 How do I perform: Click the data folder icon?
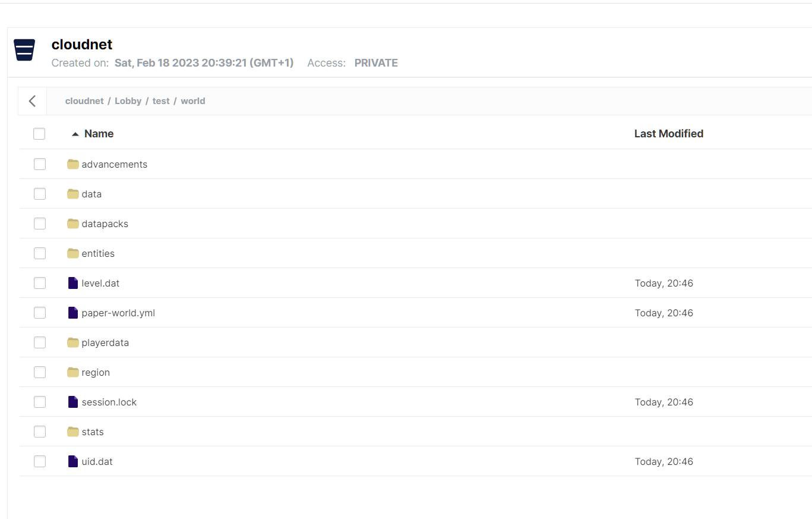(x=73, y=194)
